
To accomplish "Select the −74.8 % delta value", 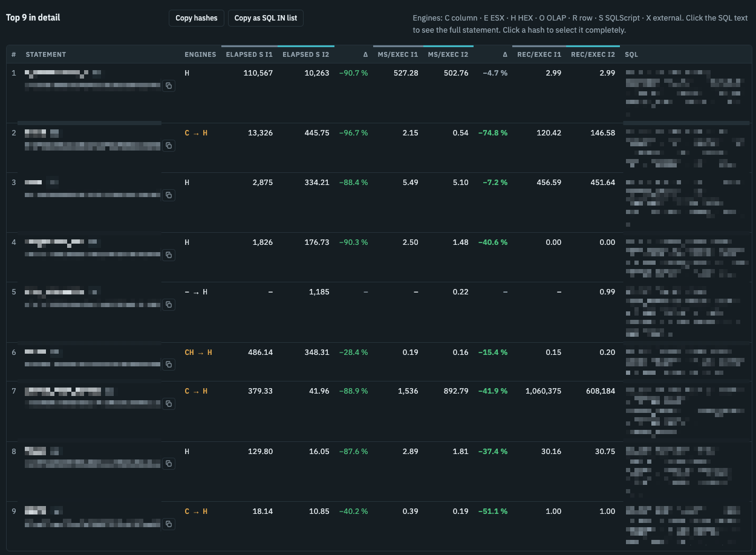I will 493,132.
